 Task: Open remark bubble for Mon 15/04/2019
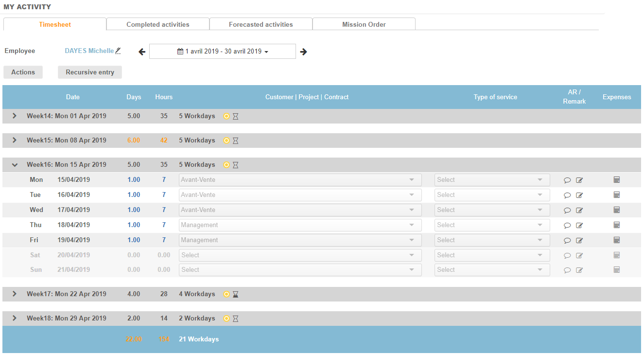point(567,180)
